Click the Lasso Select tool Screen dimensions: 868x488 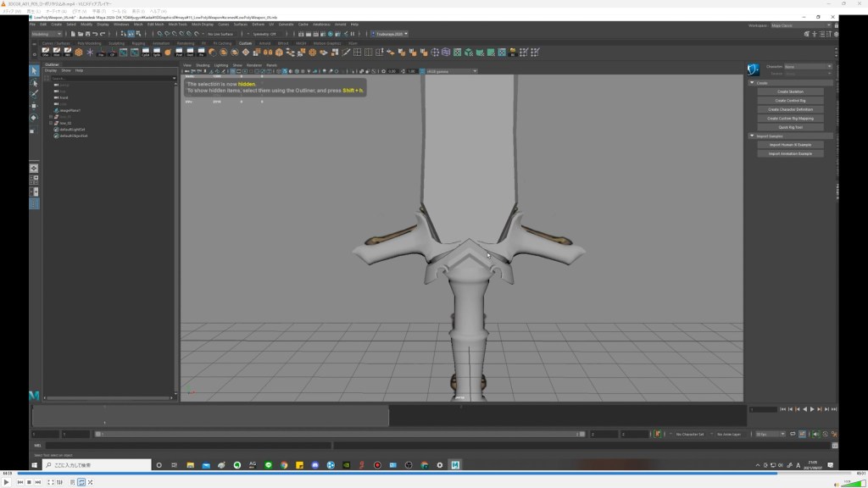(34, 83)
